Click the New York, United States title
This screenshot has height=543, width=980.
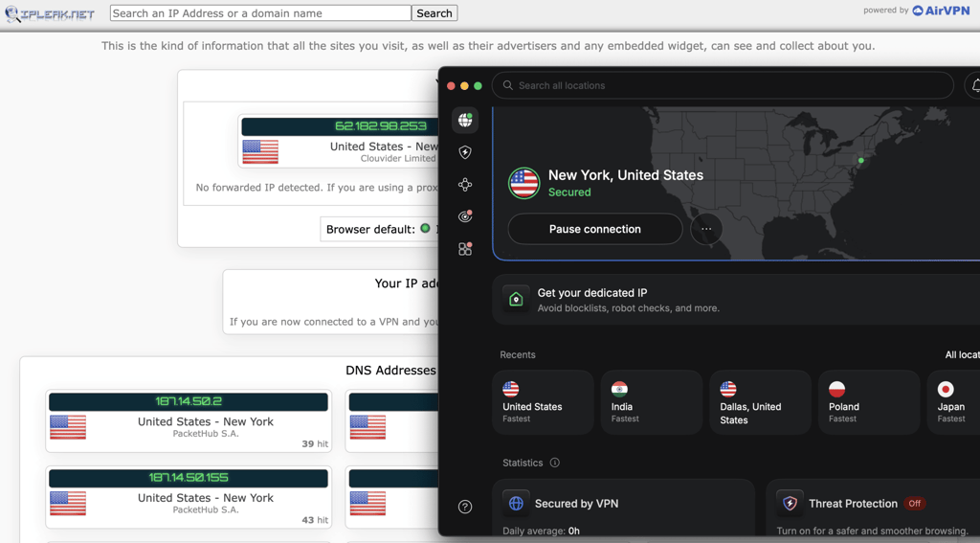click(626, 175)
